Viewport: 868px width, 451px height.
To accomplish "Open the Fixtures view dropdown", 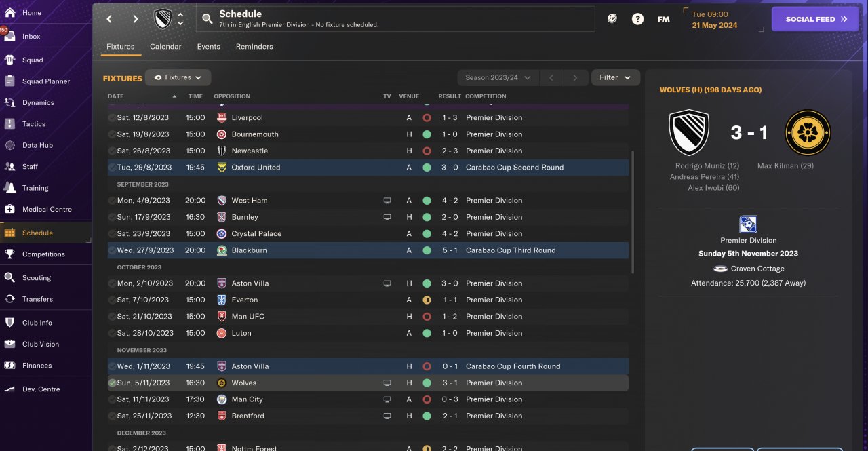I will [178, 78].
